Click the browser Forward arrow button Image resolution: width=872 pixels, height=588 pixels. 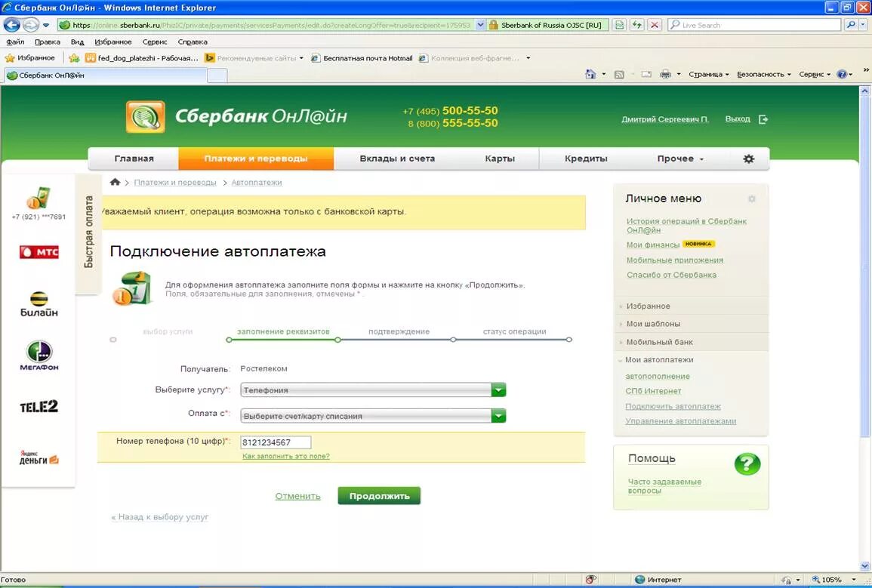click(31, 25)
